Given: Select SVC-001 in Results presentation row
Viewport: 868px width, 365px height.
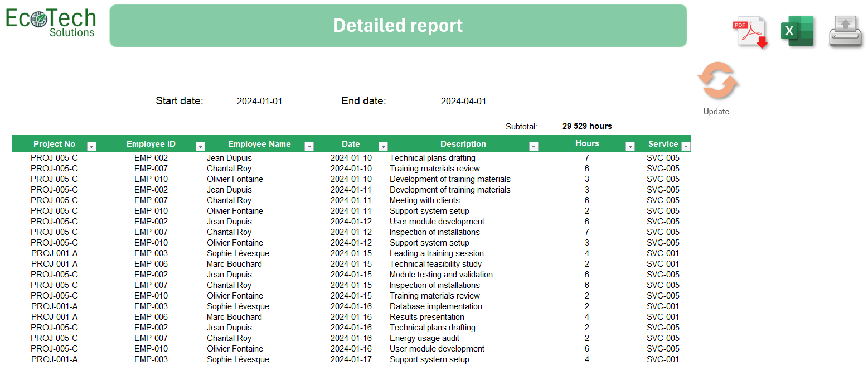Looking at the screenshot, I should [x=663, y=317].
